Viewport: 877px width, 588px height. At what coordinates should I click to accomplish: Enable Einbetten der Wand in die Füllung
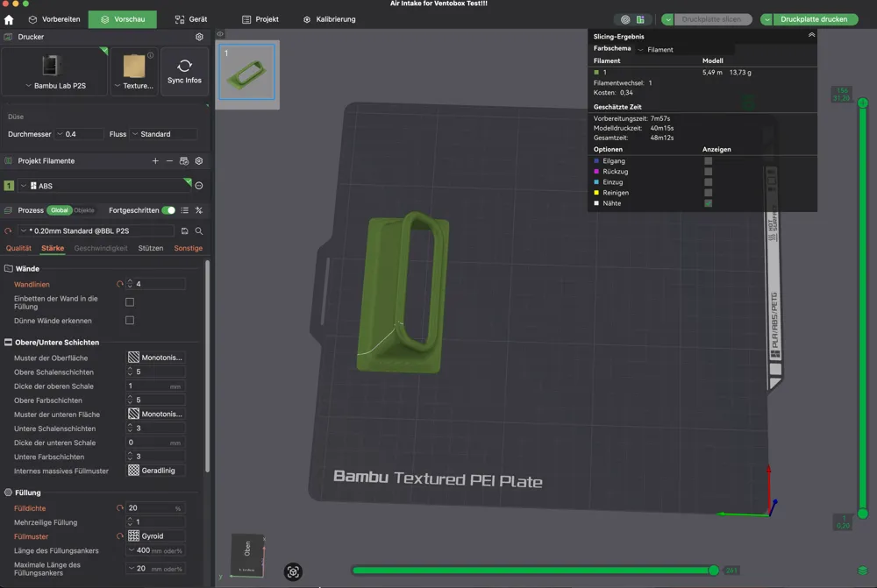pos(130,302)
